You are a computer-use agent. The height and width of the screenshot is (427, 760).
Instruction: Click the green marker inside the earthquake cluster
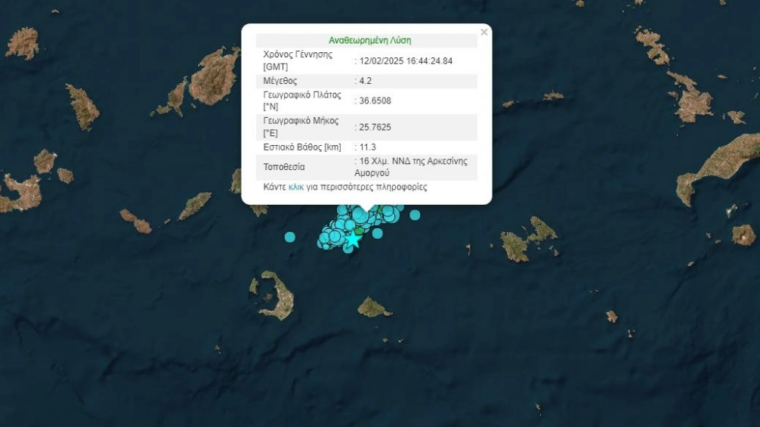point(360,230)
